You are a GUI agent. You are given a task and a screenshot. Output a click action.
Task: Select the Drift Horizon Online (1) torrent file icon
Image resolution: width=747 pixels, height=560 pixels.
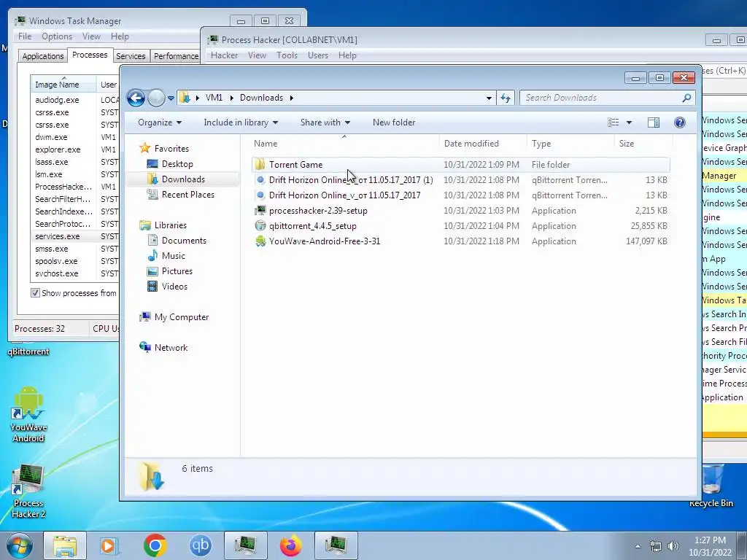coord(260,180)
